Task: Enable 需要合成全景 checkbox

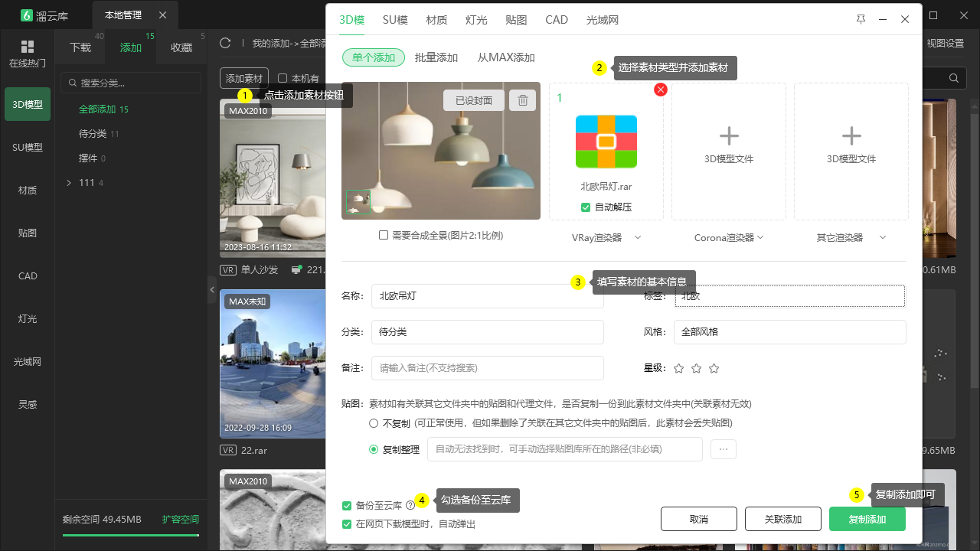Action: 384,236
